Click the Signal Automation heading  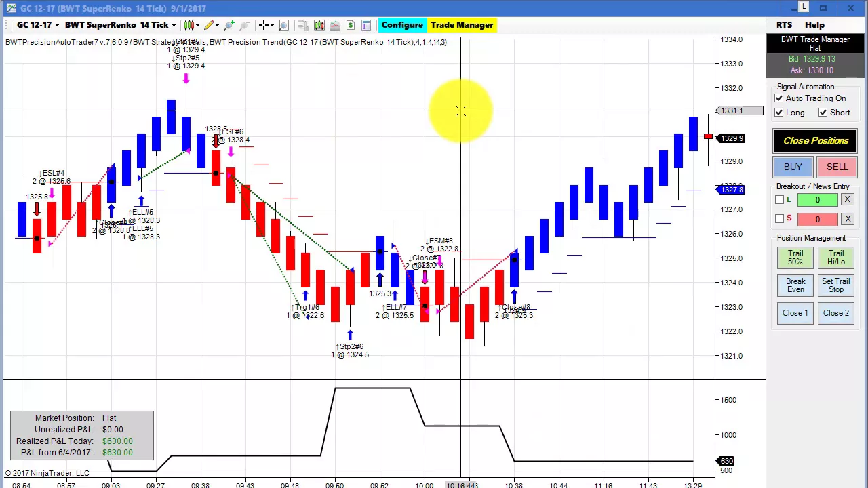point(806,87)
